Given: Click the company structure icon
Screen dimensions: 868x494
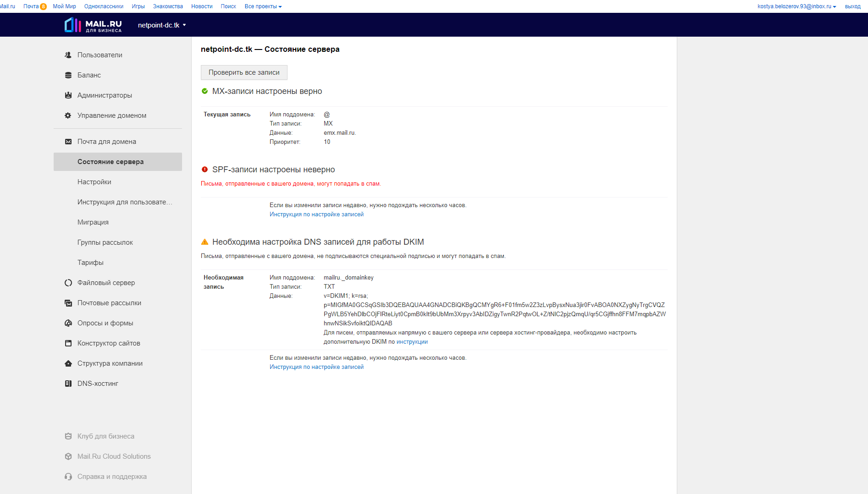Looking at the screenshot, I should pyautogui.click(x=68, y=363).
